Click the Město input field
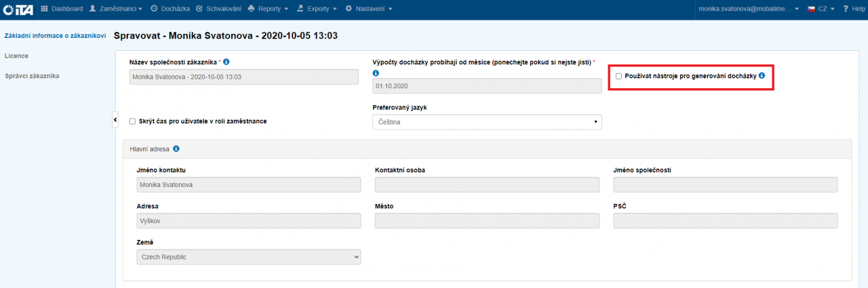 click(487, 221)
